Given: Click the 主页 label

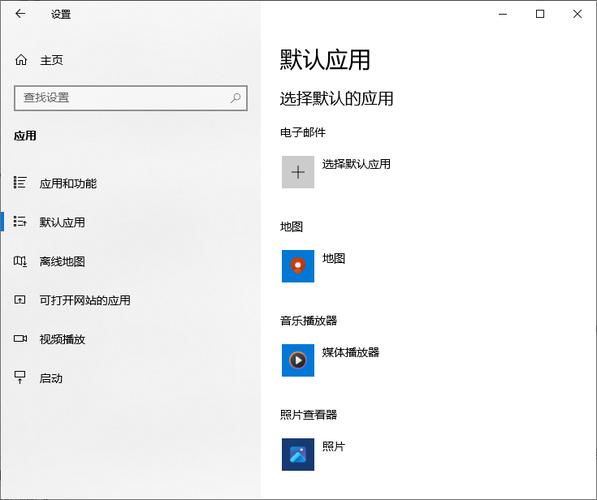Looking at the screenshot, I should pyautogui.click(x=51, y=60).
